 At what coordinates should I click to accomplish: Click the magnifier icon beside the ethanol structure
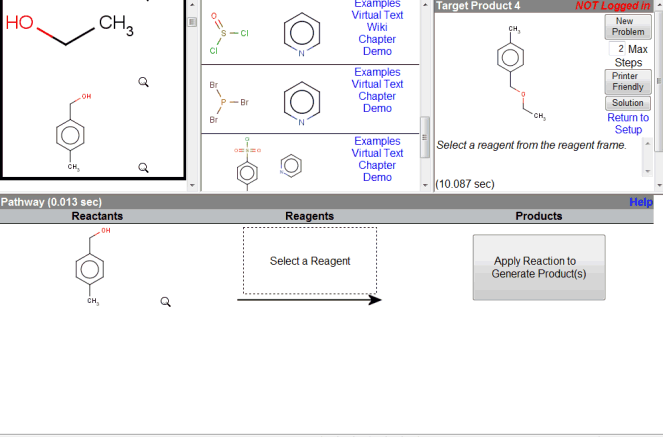[x=144, y=82]
